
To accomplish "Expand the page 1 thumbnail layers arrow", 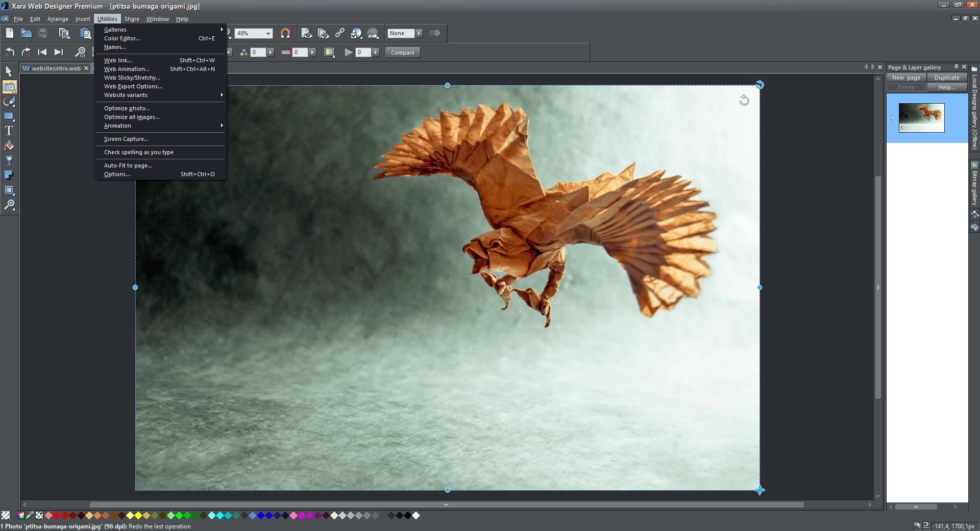I will point(893,118).
